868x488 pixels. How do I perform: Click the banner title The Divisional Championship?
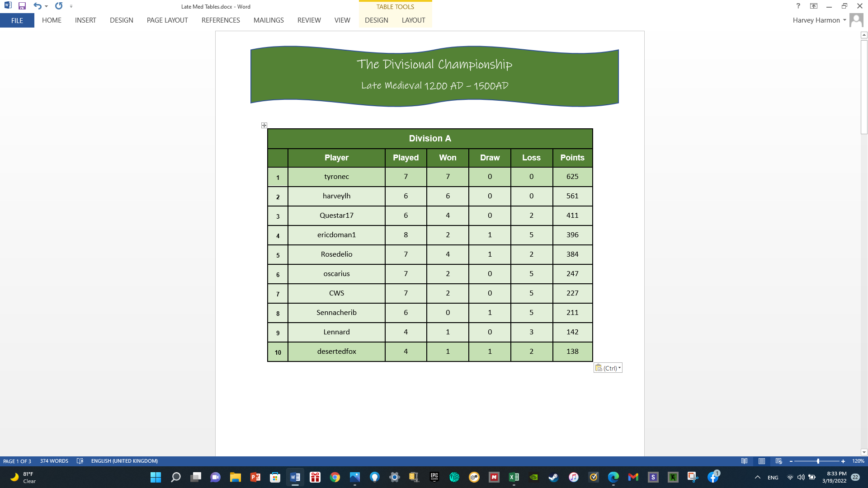click(x=434, y=65)
